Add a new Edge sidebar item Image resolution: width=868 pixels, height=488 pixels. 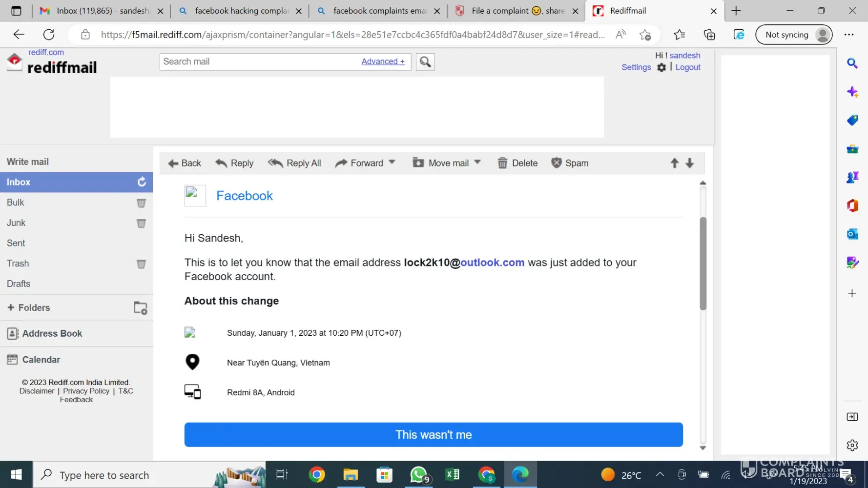852,293
